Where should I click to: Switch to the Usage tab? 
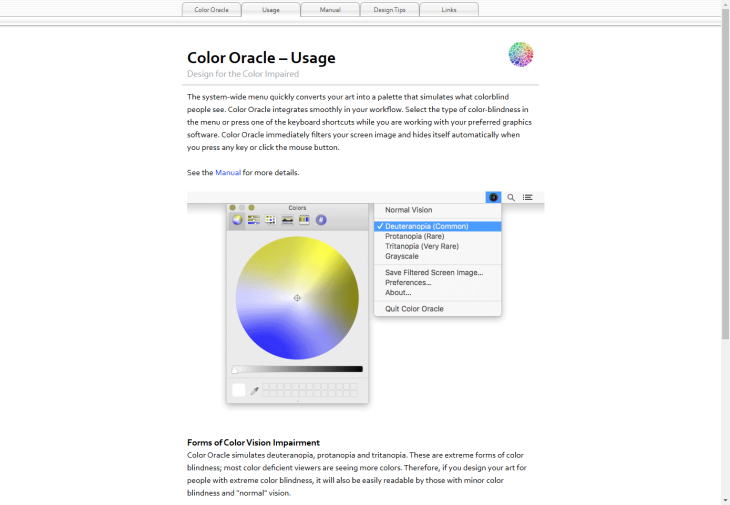270,9
